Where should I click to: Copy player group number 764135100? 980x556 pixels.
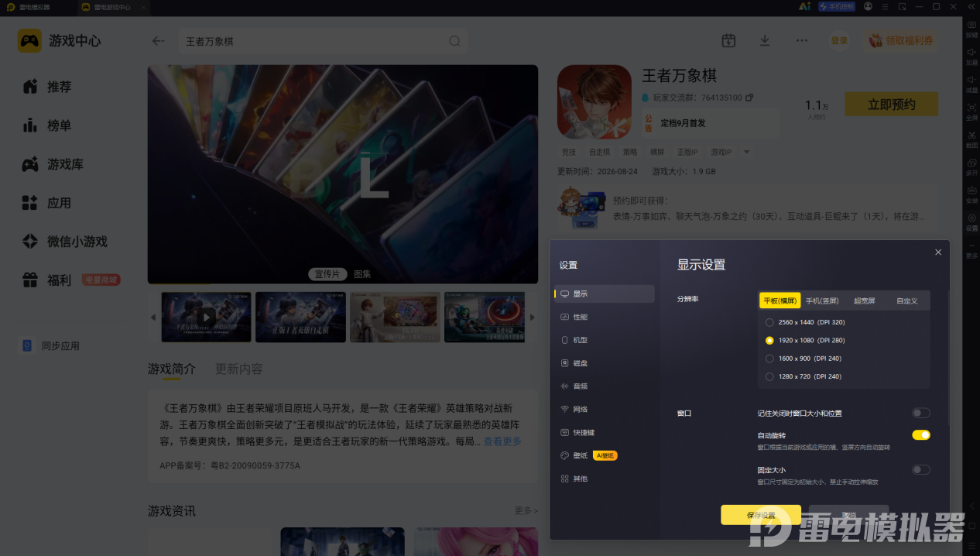click(749, 98)
